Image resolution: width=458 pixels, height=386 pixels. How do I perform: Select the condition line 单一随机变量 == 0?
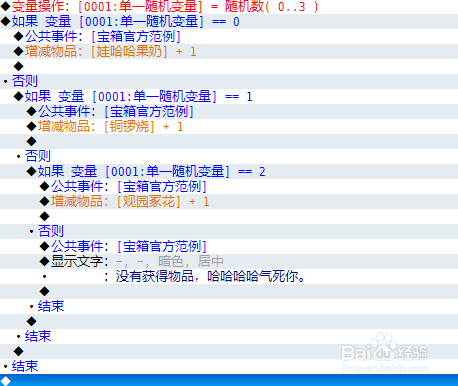coord(229,22)
